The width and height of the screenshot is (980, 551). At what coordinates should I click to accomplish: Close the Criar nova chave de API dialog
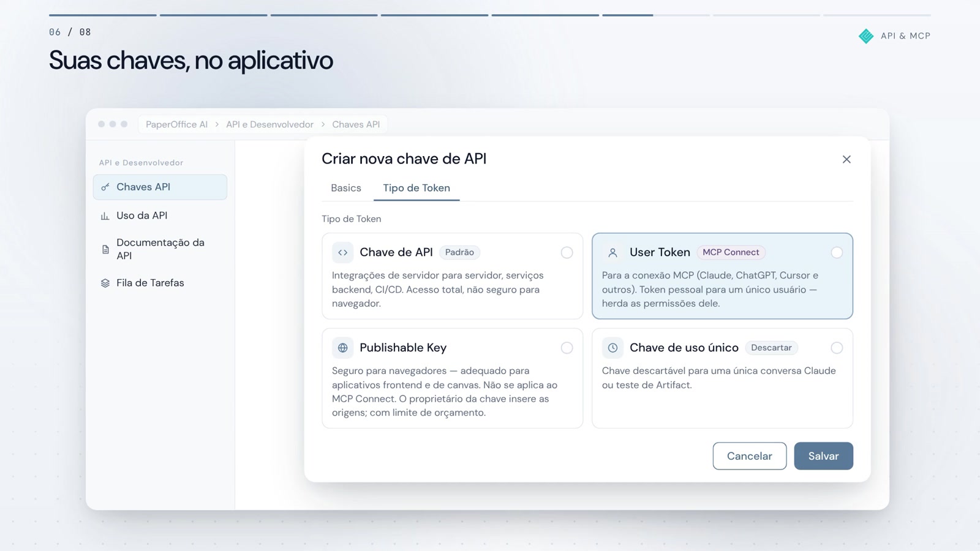[846, 159]
